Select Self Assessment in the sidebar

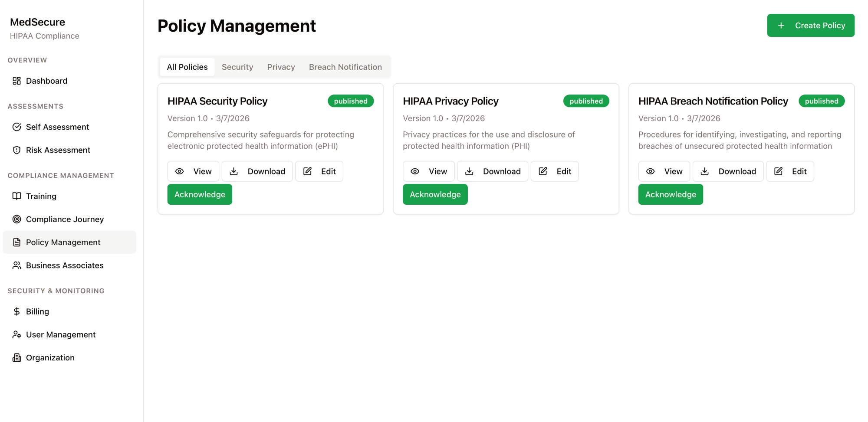57,127
